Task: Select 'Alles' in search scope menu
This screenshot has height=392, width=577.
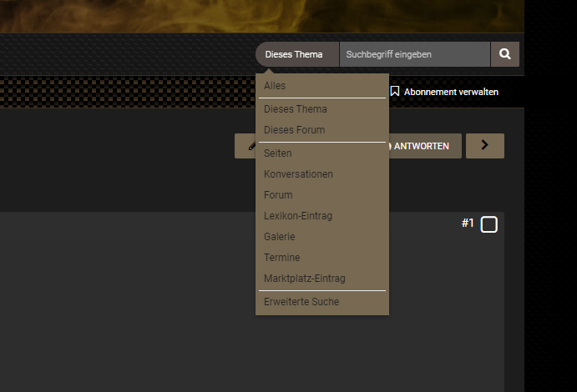Action: [275, 86]
